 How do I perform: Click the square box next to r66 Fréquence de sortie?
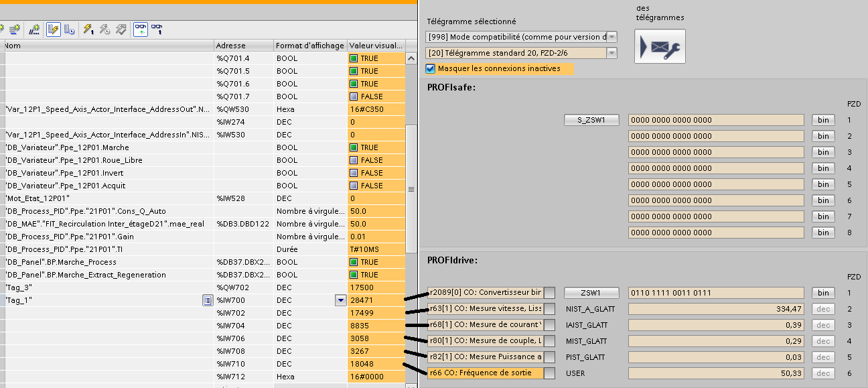coord(549,373)
